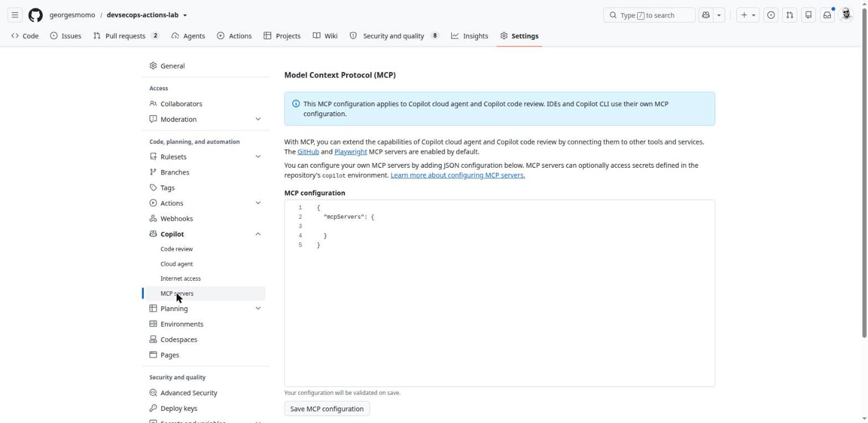Open the Copilot dropdown arrow in header
The height and width of the screenshot is (423, 868).
pyautogui.click(x=719, y=15)
